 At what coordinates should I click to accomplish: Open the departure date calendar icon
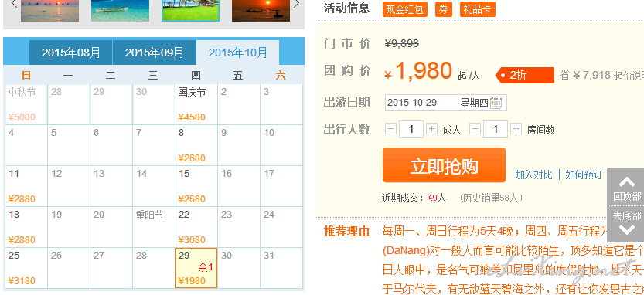(x=496, y=103)
